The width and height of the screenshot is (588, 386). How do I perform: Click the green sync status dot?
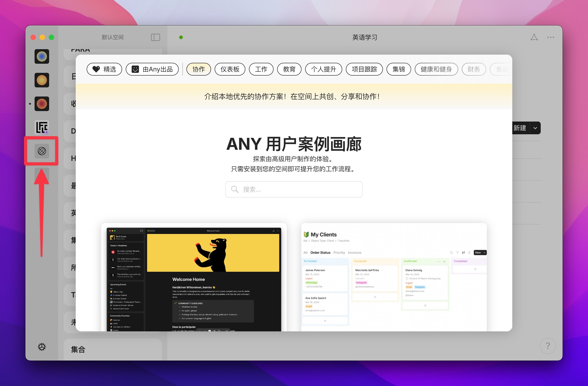click(181, 37)
